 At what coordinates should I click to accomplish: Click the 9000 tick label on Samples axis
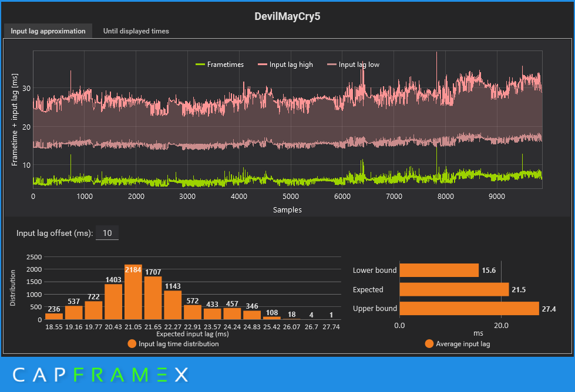coord(497,197)
